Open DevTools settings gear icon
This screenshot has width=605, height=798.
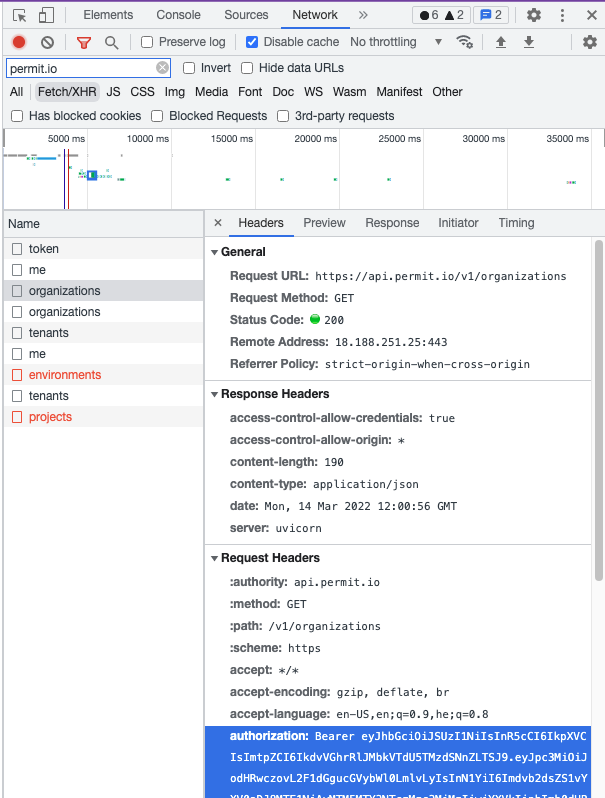pos(534,15)
